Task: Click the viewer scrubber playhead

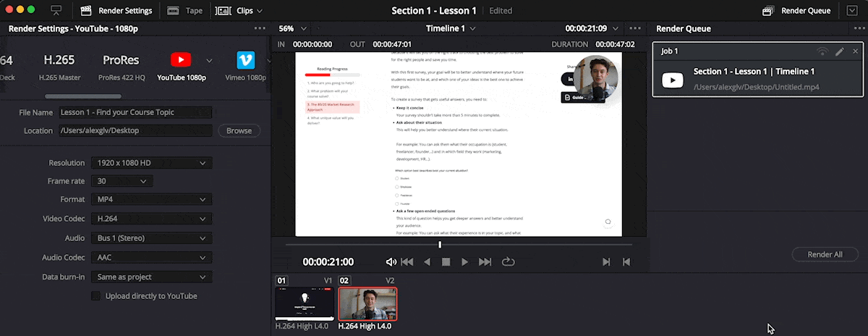Action: [440, 245]
